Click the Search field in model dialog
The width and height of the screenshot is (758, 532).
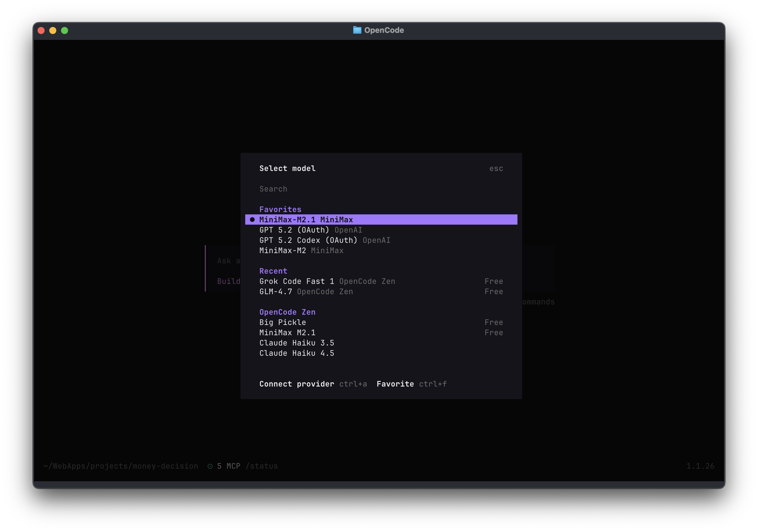click(x=381, y=189)
